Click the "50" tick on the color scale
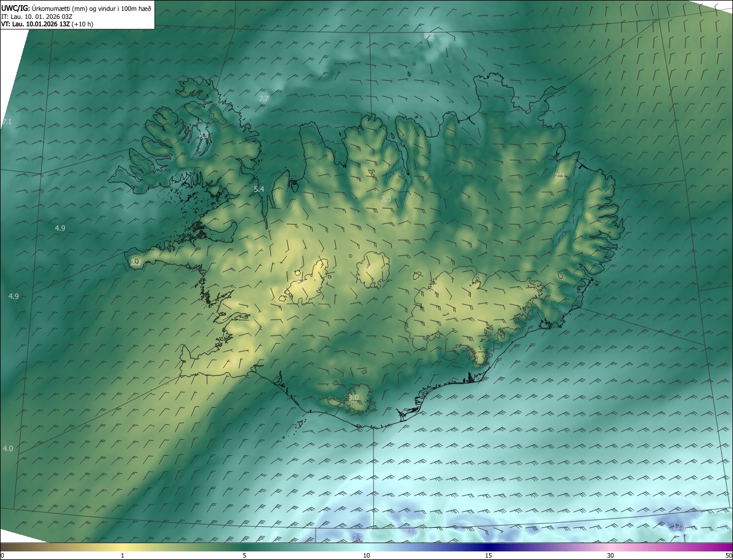 tap(728, 556)
